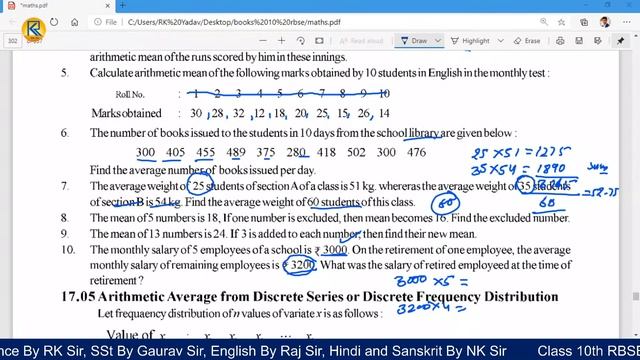640x360 pixels.
Task: Click the vertical scrollbar thumb
Action: click(x=636, y=297)
